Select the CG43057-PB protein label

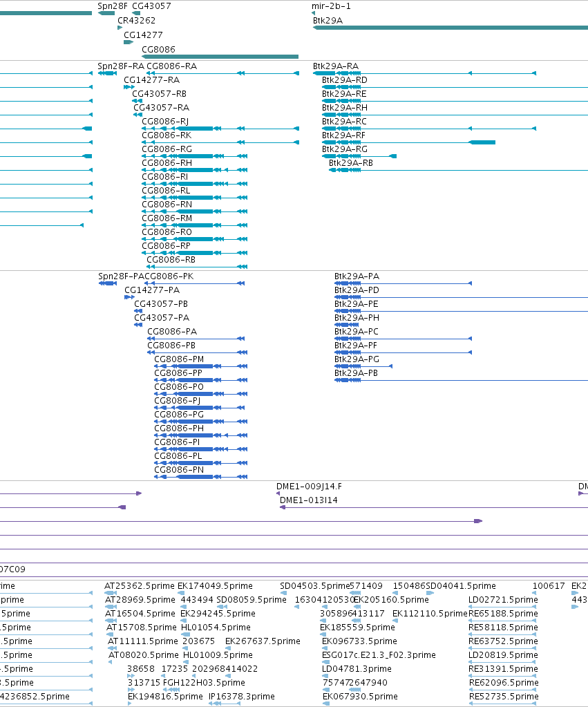coord(161,304)
